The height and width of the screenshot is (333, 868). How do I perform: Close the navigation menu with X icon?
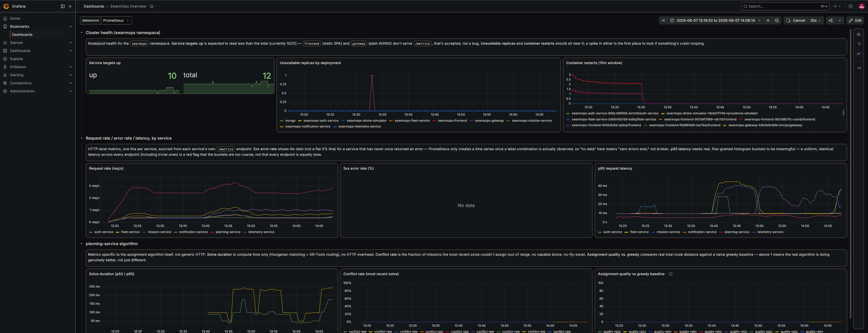click(x=70, y=6)
